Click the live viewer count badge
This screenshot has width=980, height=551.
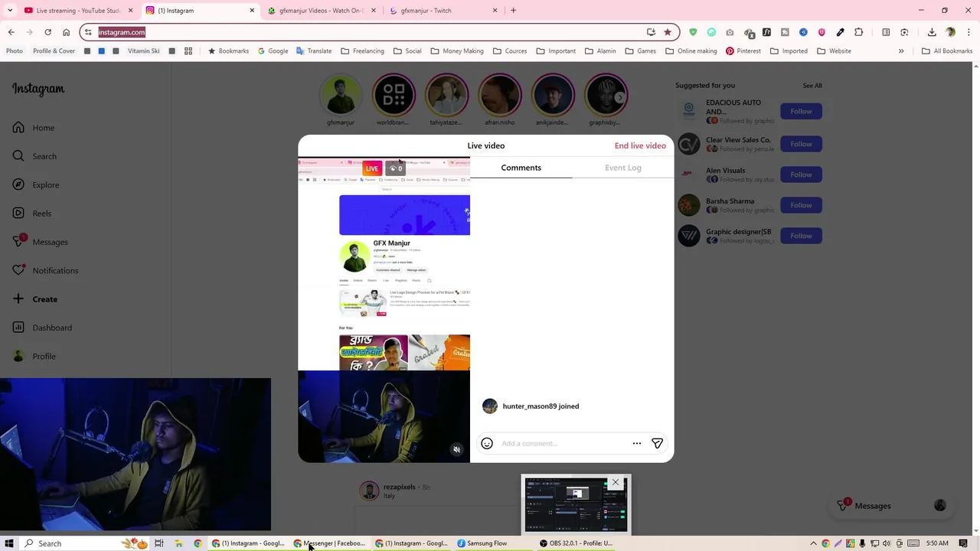(395, 168)
